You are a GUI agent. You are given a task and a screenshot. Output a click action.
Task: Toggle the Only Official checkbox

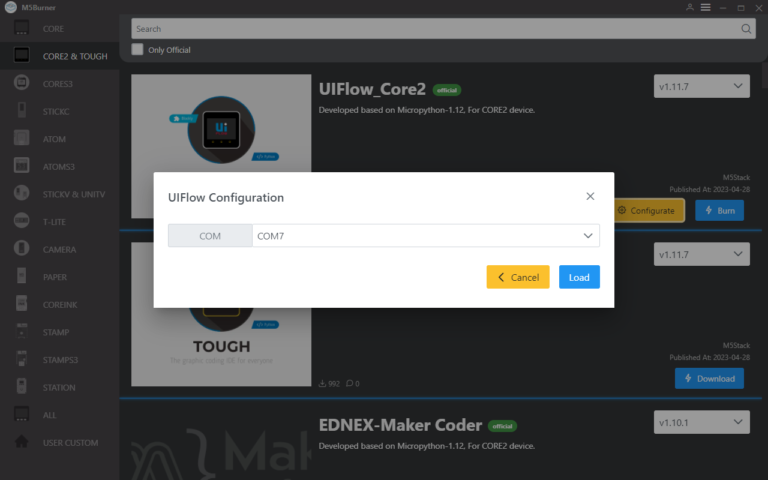point(138,50)
